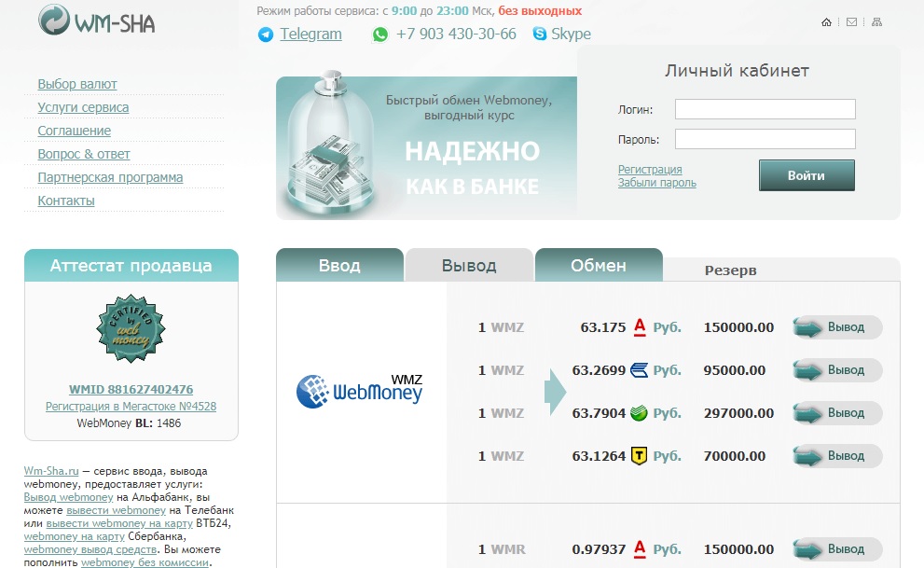The width and height of the screenshot is (924, 568).
Task: Click the Резерв column header
Action: pyautogui.click(x=731, y=270)
